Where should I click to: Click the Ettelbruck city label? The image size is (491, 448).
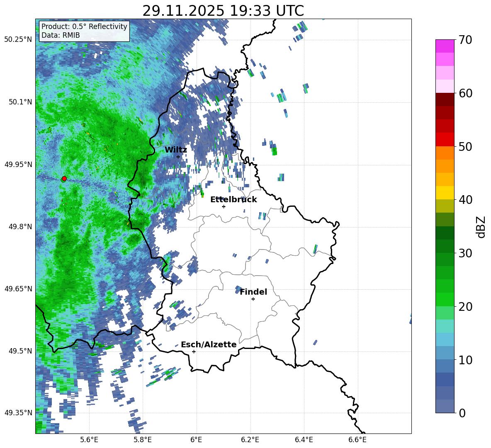click(233, 200)
